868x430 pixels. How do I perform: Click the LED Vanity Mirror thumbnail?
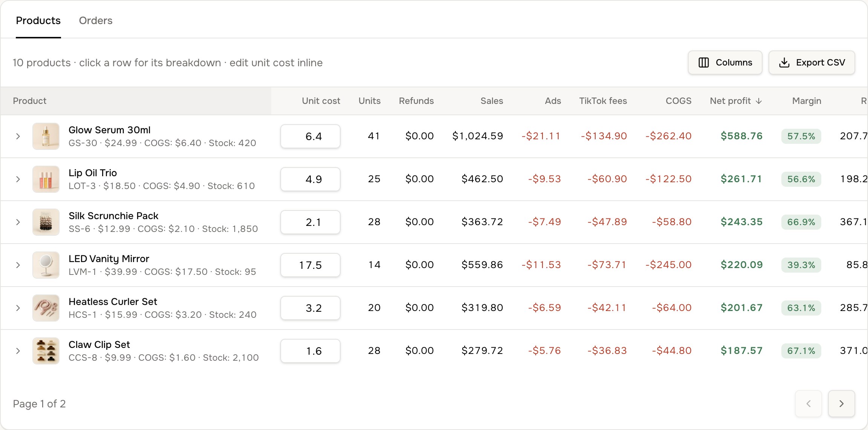click(46, 265)
